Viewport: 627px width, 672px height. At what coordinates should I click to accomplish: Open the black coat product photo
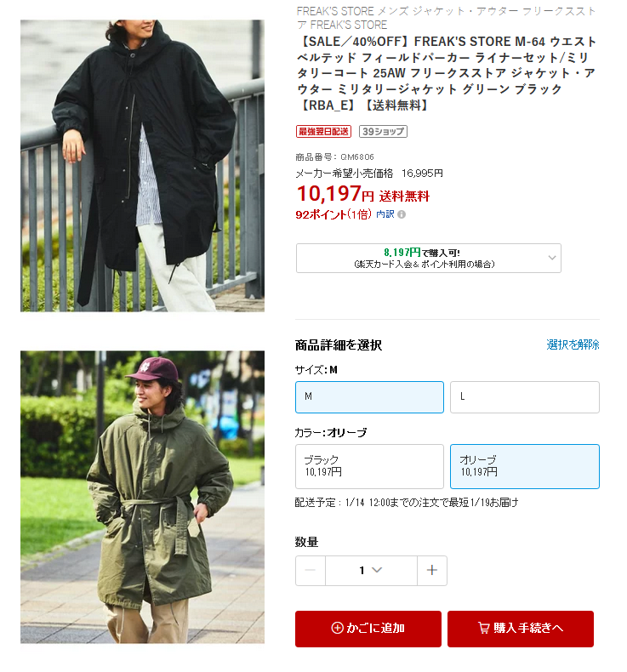point(142,165)
